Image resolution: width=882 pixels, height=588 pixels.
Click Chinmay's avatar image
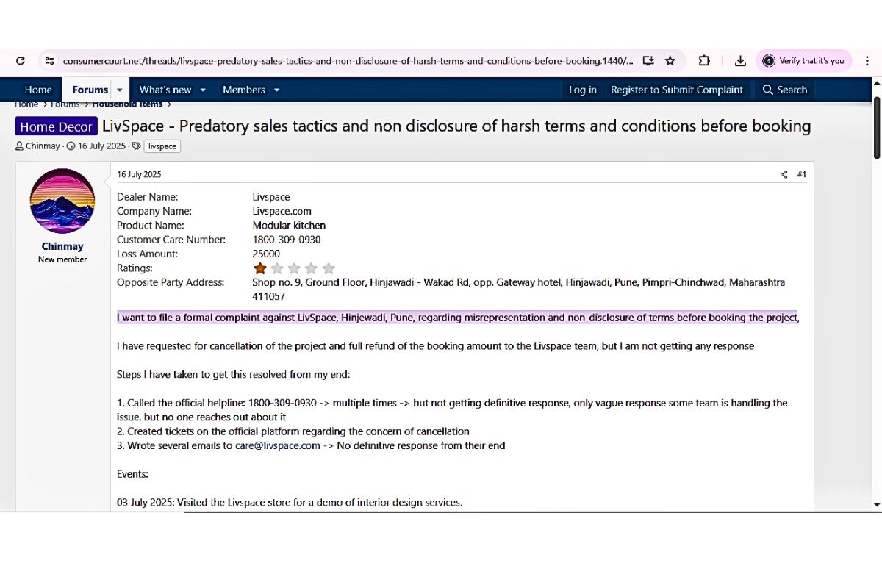pos(62,201)
